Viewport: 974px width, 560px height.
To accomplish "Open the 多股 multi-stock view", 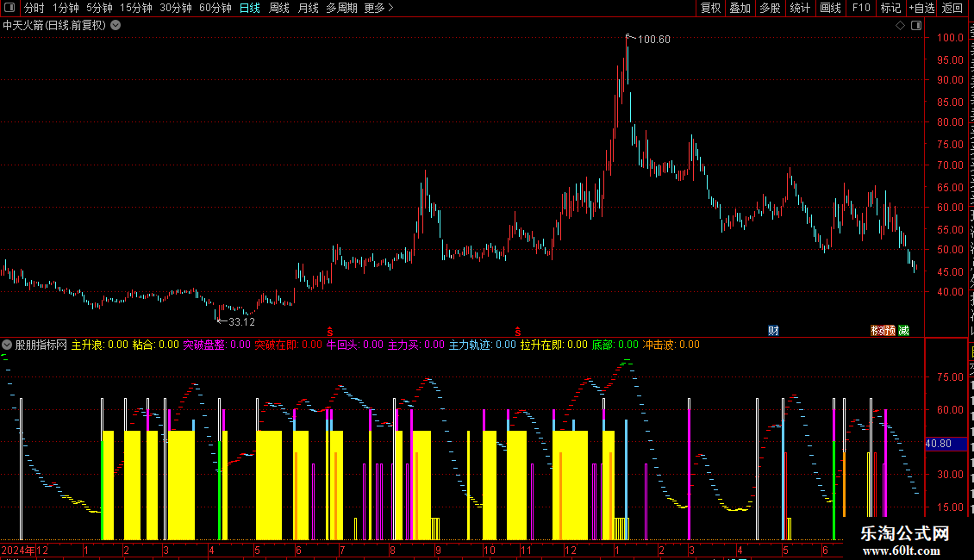I will point(771,8).
